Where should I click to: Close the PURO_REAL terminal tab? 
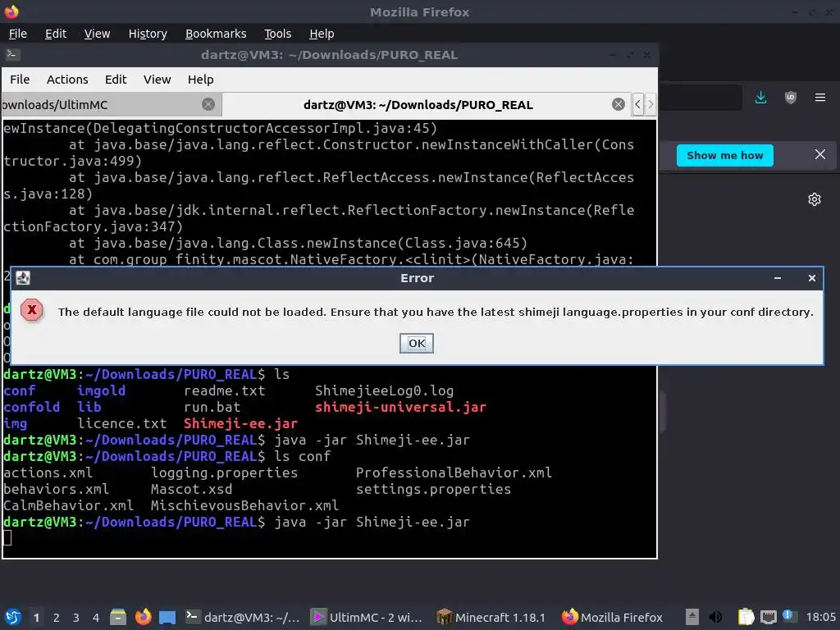619,104
